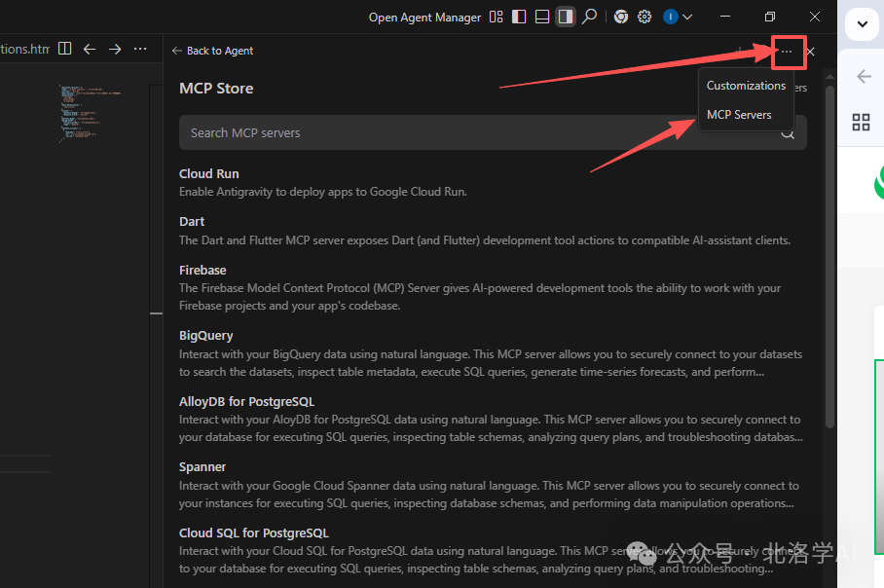Navigate back with editor left arrow
Viewport: 884px width, 588px height.
(90, 49)
